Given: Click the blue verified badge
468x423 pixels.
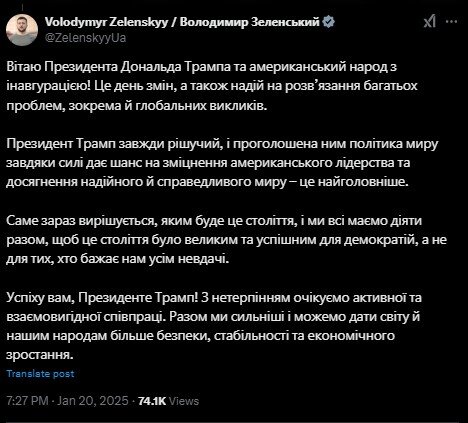Looking at the screenshot, I should (x=329, y=22).
